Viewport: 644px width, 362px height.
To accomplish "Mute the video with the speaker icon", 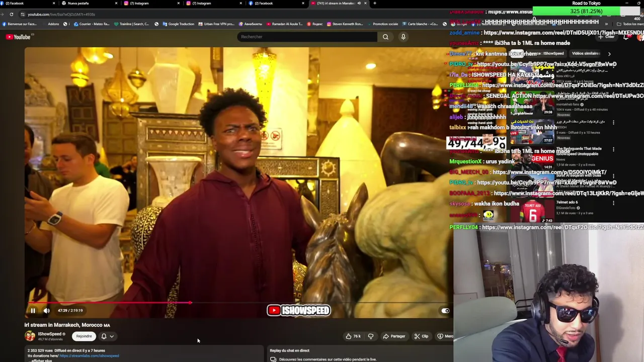I will (46, 311).
